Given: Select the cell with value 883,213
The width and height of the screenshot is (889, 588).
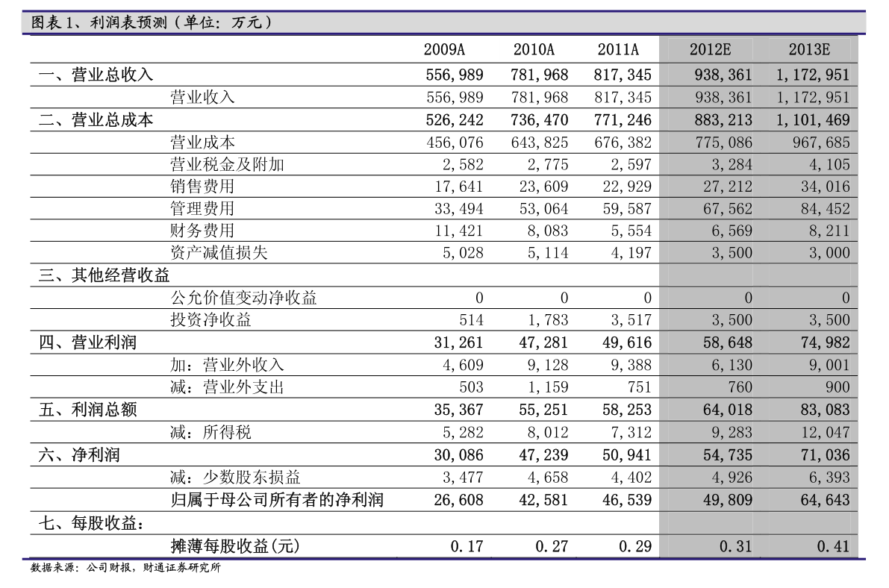Looking at the screenshot, I should pyautogui.click(x=723, y=120).
